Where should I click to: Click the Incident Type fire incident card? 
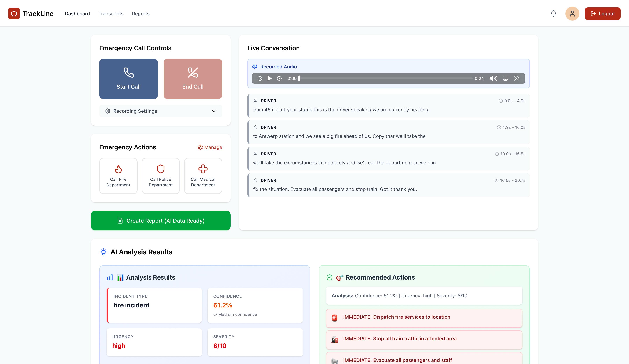pyautogui.click(x=154, y=305)
